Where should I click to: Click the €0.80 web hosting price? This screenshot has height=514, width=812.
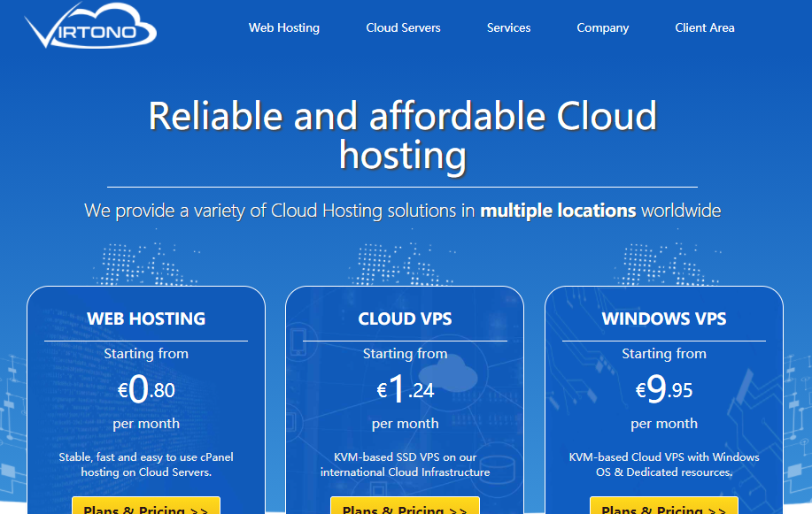click(x=146, y=389)
